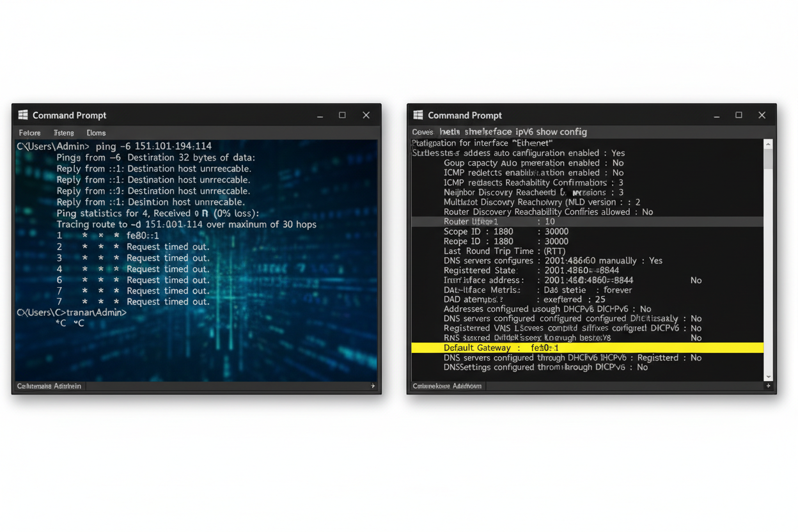Open the "Tsteng" menu in left window
The width and height of the screenshot is (798, 532).
tap(64, 133)
